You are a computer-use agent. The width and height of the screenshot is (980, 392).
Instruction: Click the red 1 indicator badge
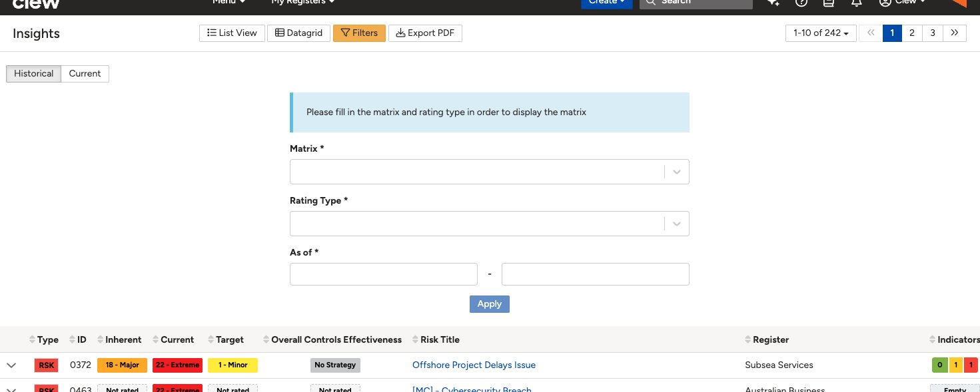point(970,365)
